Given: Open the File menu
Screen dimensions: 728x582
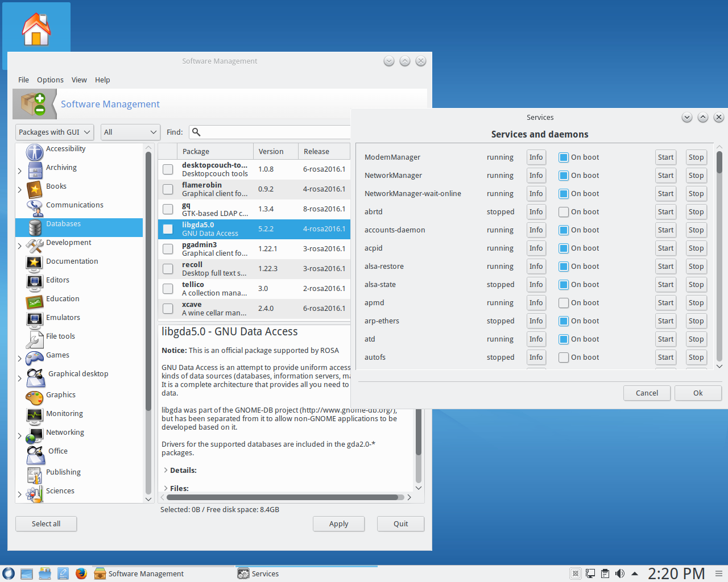Looking at the screenshot, I should (x=23, y=80).
